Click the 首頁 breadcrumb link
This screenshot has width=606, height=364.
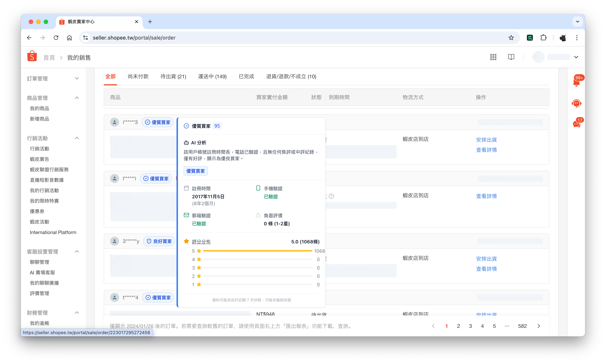coord(49,58)
